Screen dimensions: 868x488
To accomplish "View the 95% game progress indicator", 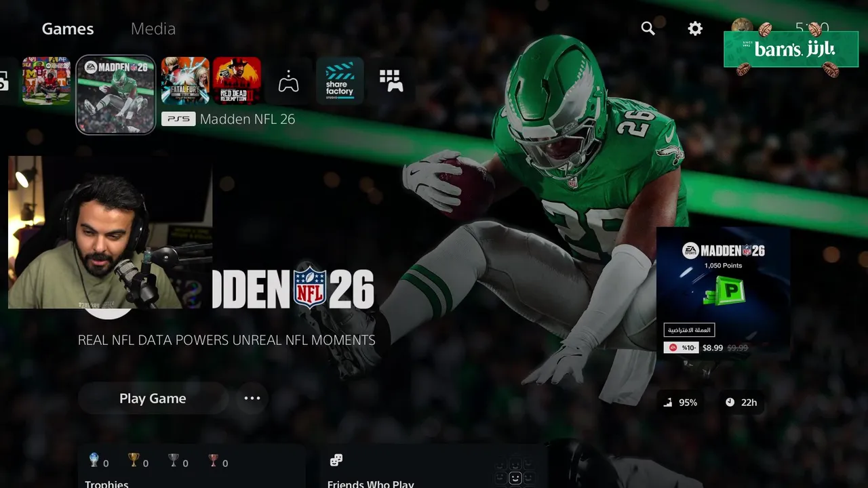I will click(x=680, y=403).
